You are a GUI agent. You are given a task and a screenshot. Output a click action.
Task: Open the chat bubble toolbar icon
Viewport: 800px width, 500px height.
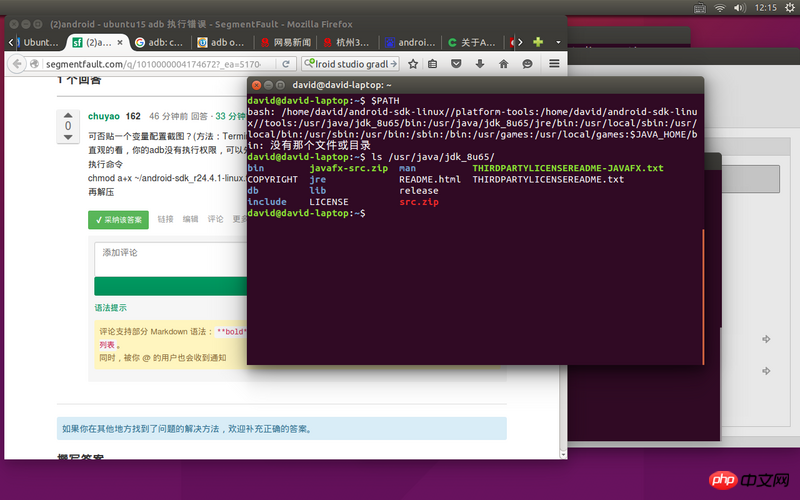(x=527, y=64)
